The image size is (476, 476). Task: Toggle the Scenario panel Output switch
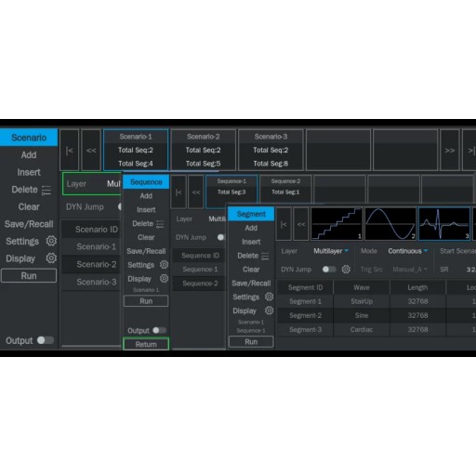click(46, 340)
